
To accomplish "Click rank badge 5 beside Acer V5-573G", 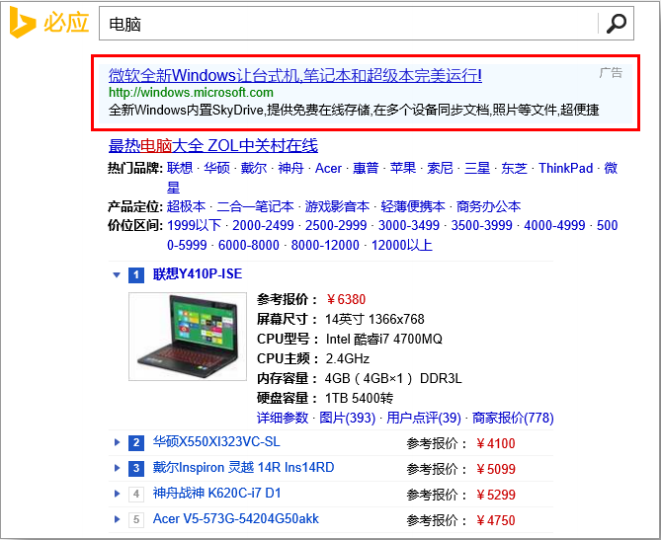I will [x=136, y=520].
